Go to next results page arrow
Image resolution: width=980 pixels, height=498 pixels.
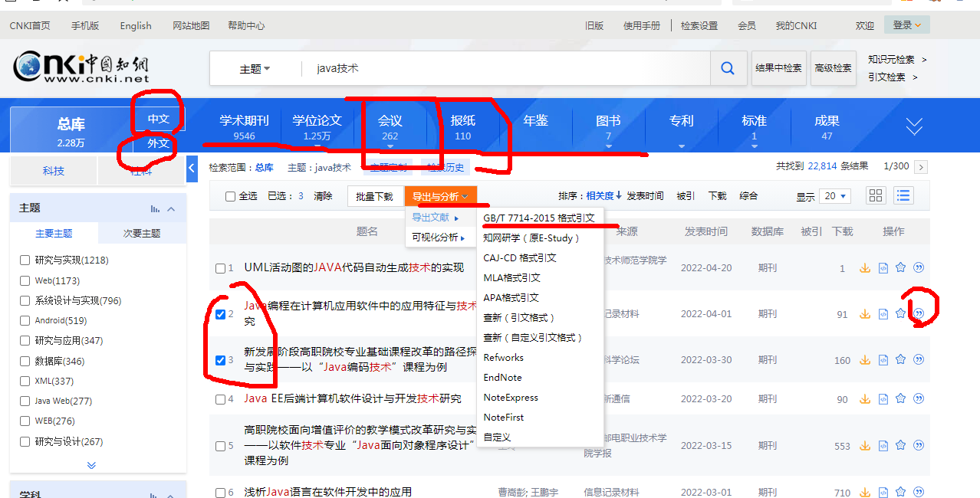(921, 167)
